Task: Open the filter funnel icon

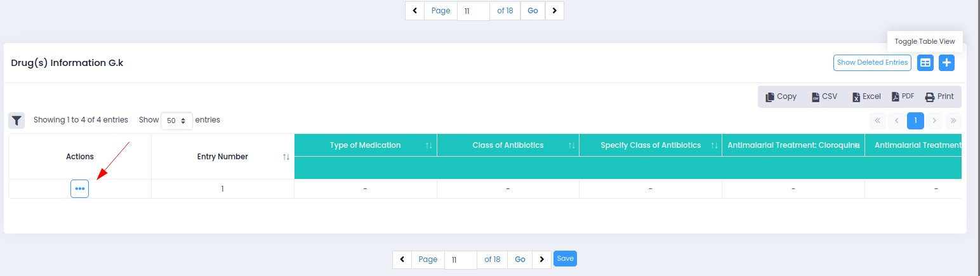Action: coord(17,120)
